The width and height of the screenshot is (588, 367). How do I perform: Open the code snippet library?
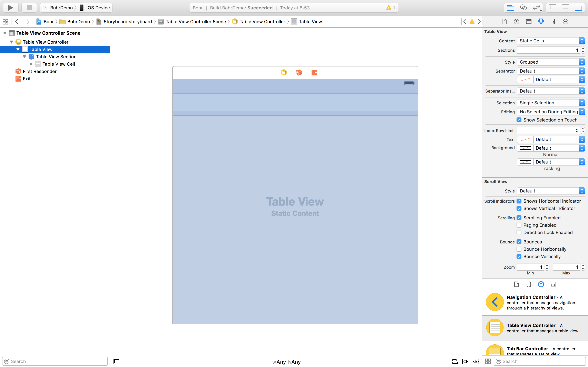pyautogui.click(x=529, y=284)
